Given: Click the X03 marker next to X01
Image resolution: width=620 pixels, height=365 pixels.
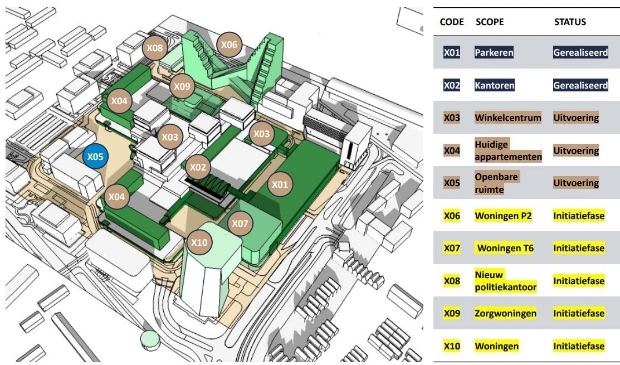Looking at the screenshot, I should 261,134.
